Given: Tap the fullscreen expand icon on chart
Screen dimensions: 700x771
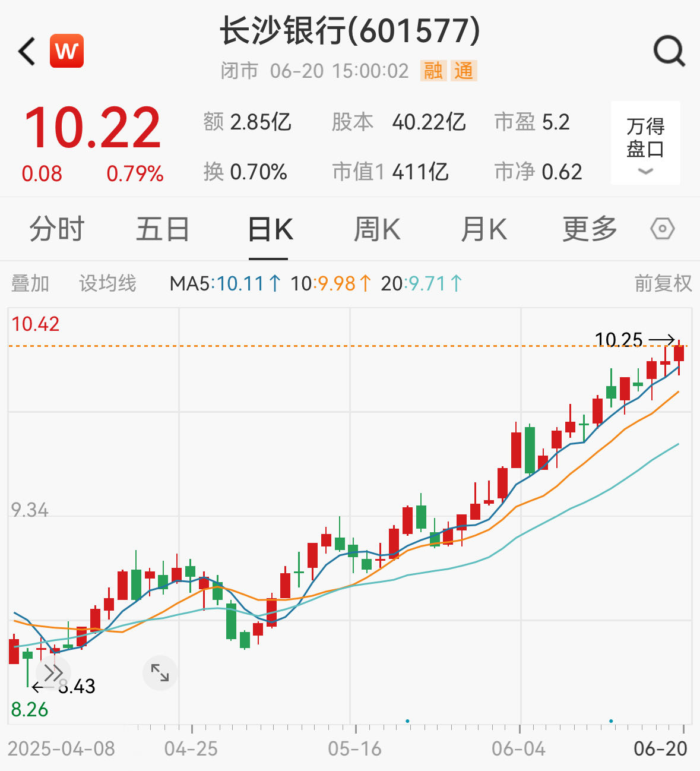Looking at the screenshot, I should coord(159,672).
